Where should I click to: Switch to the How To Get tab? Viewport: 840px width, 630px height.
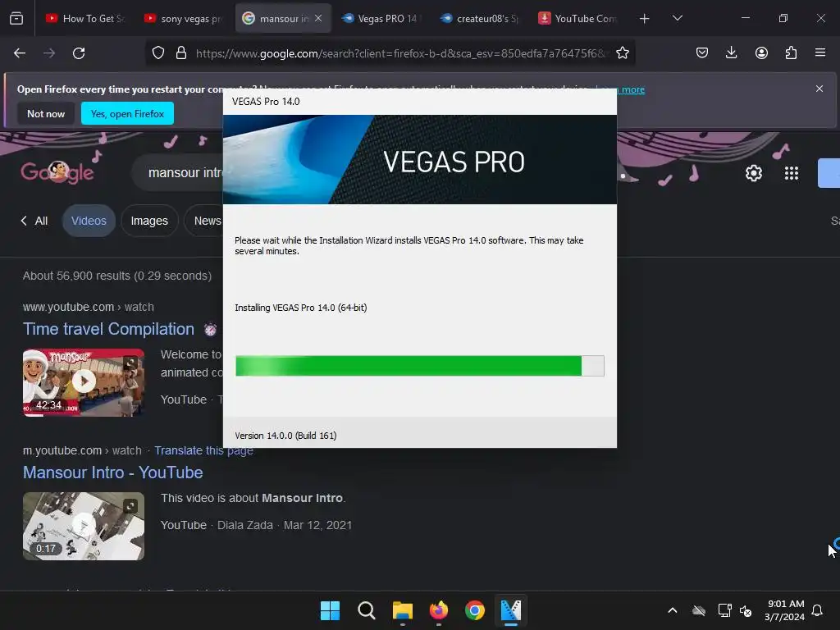(85, 18)
